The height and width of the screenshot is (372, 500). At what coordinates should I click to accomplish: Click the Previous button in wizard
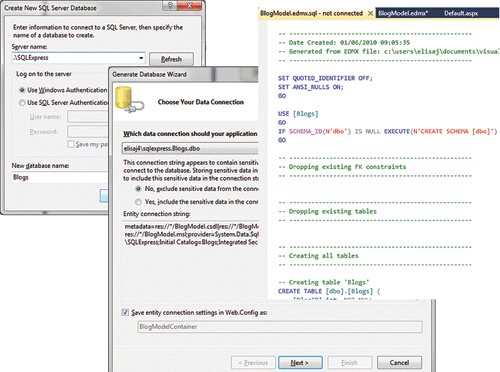[253, 363]
